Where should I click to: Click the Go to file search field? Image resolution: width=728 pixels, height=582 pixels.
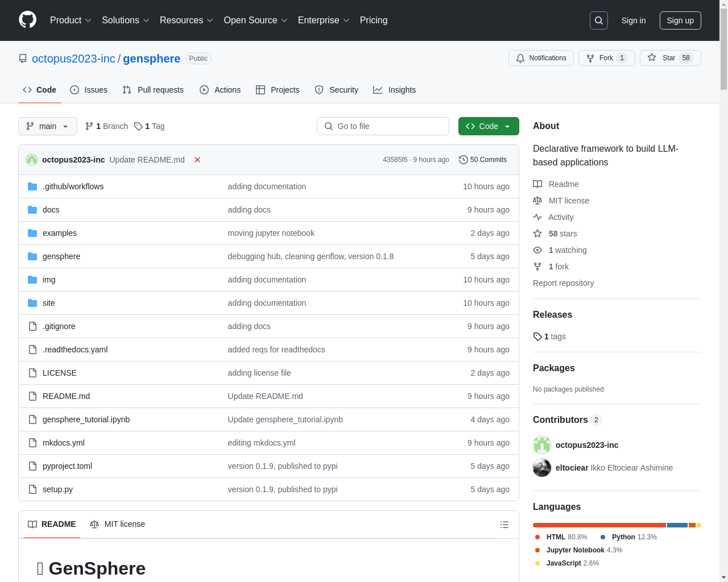coord(383,126)
